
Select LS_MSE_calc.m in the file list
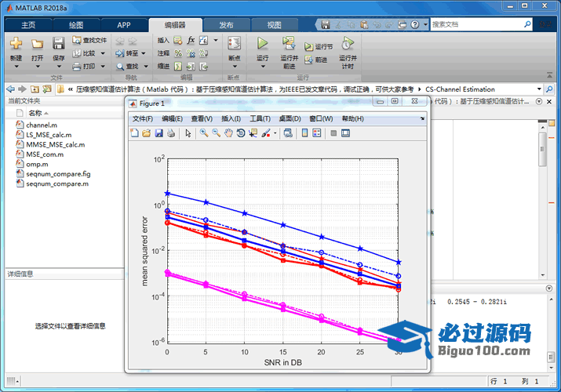pyautogui.click(x=49, y=135)
